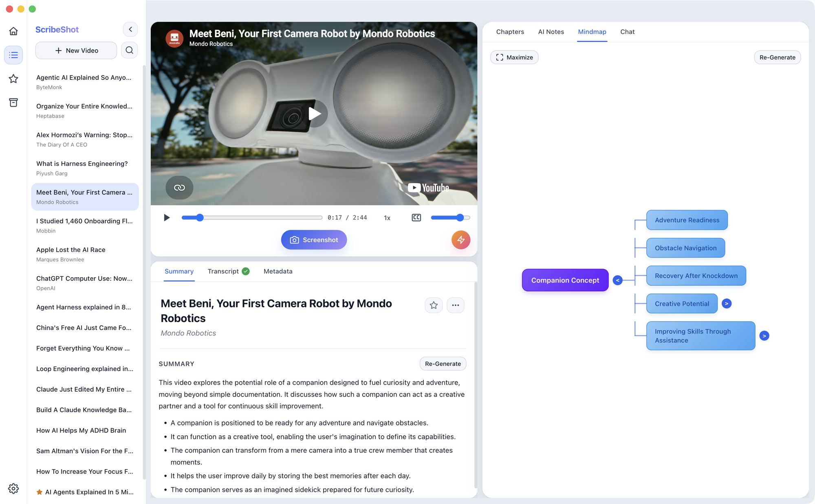Open 'Loop Engineering explained in...' video
The image size is (815, 504).
(85, 369)
